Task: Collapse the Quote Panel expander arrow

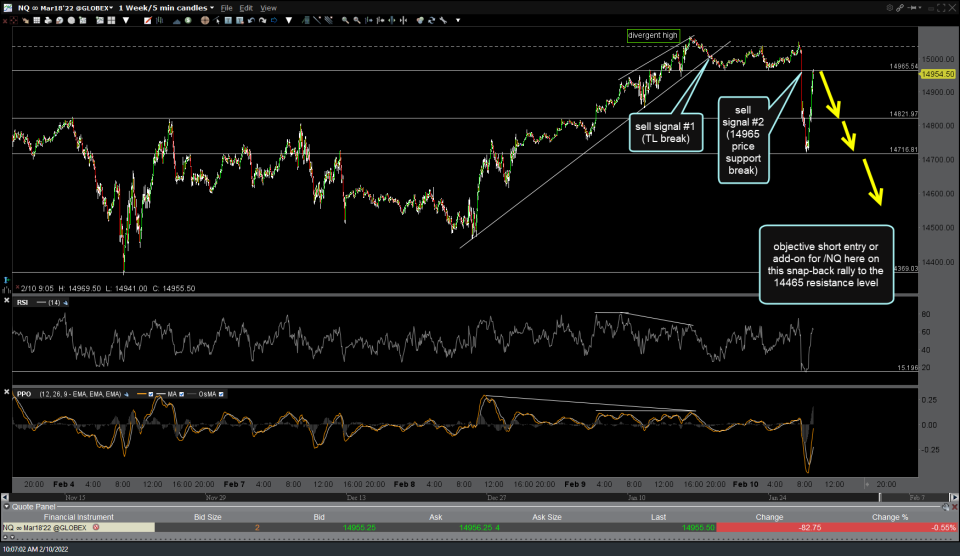Action: pos(7,506)
